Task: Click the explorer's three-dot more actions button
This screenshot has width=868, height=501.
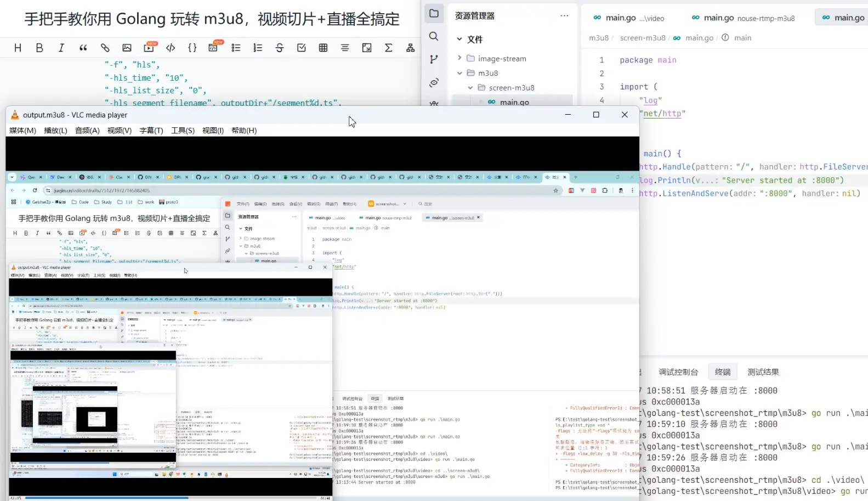Action: click(564, 16)
